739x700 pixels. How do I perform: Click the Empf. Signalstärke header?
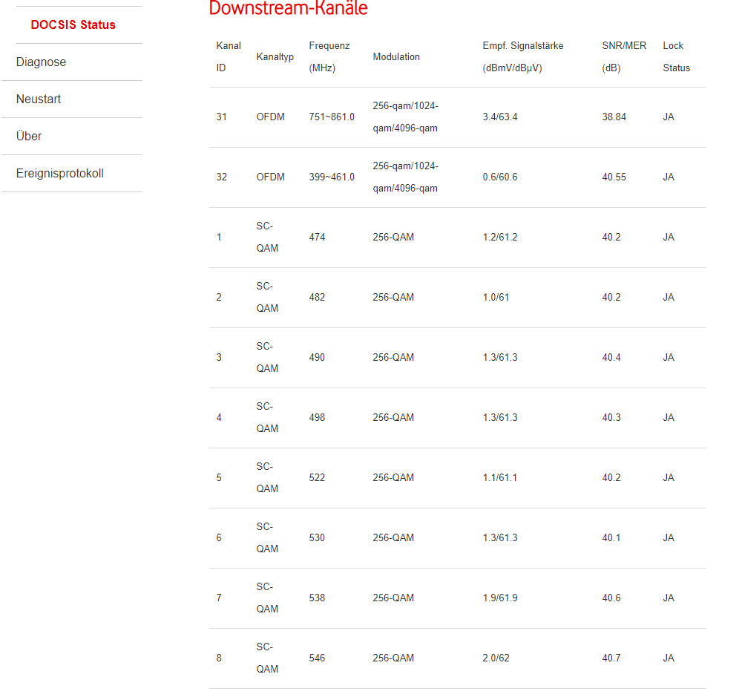(522, 56)
